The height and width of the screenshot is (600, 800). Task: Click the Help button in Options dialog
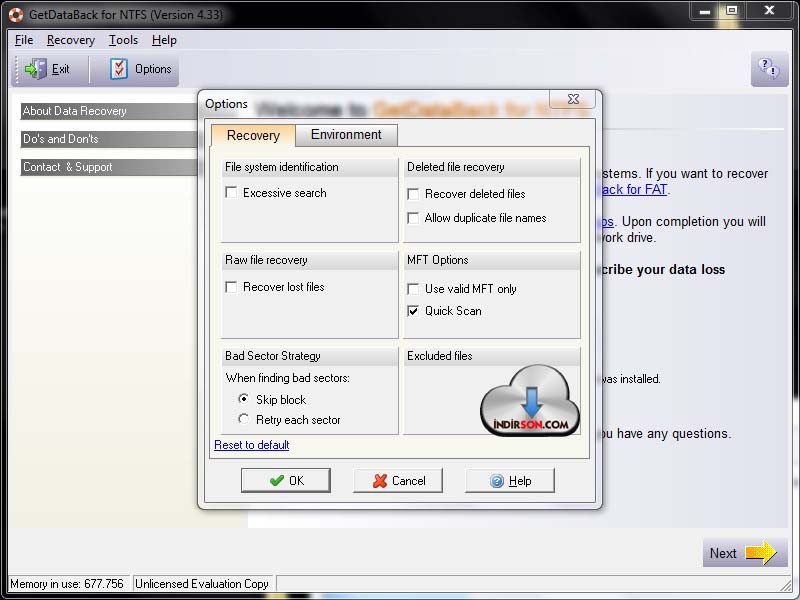point(510,481)
